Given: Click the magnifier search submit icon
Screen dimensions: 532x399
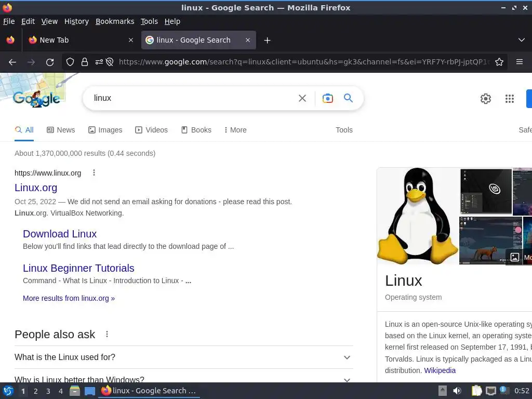Looking at the screenshot, I should click(349, 98).
